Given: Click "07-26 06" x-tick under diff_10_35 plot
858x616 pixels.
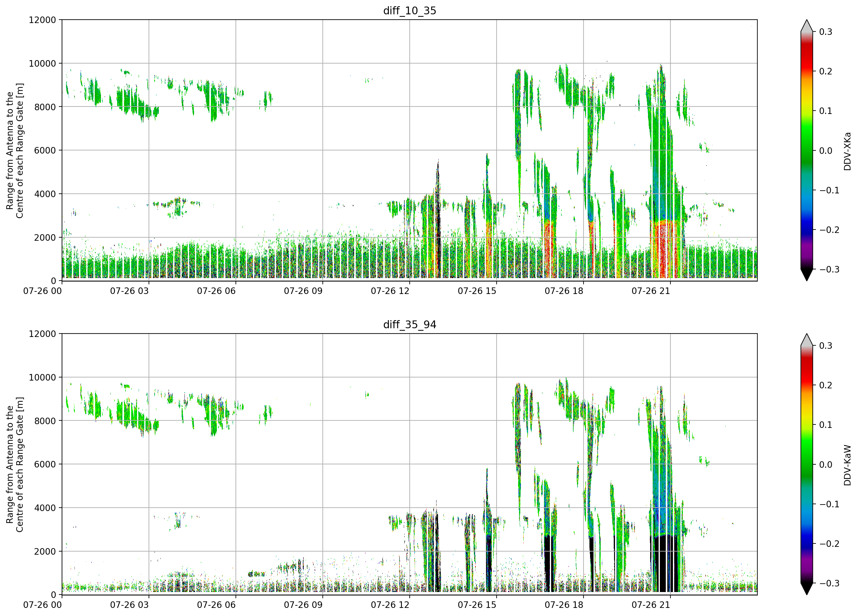Looking at the screenshot, I should (x=217, y=291).
